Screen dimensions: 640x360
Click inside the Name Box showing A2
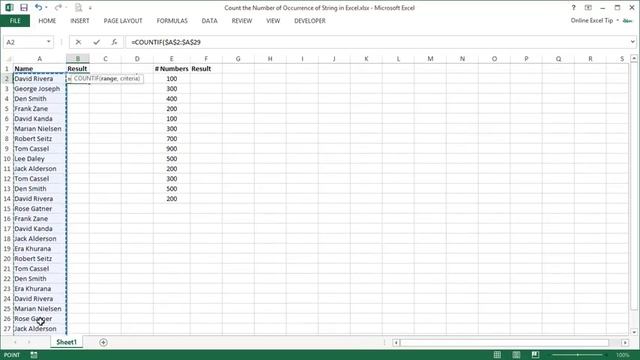(x=24, y=42)
